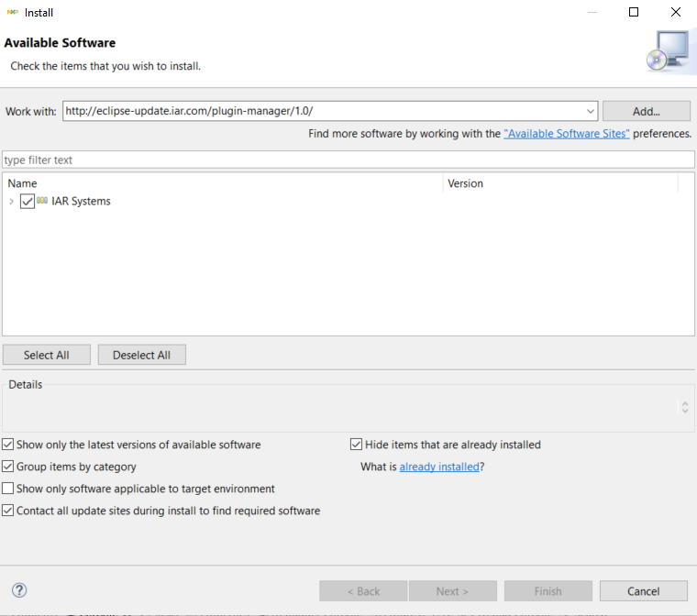Open the Work with dropdown arrow
This screenshot has height=616, width=697.
click(589, 111)
